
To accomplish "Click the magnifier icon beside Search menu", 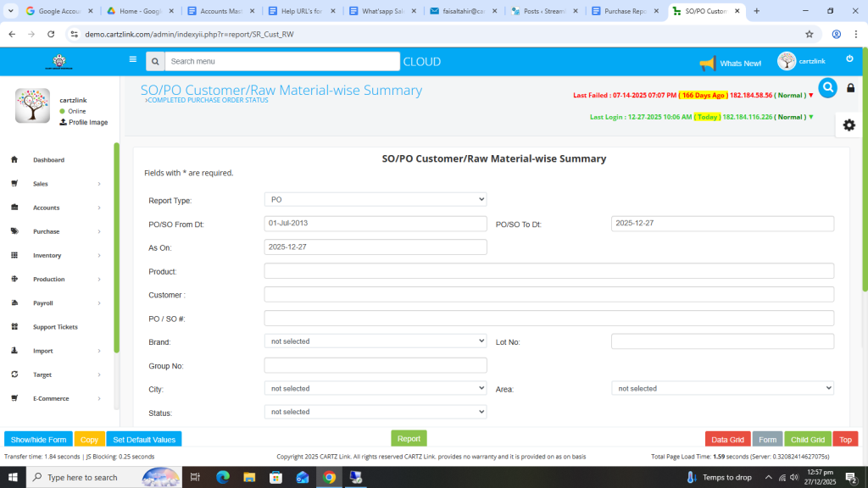I will (x=154, y=62).
